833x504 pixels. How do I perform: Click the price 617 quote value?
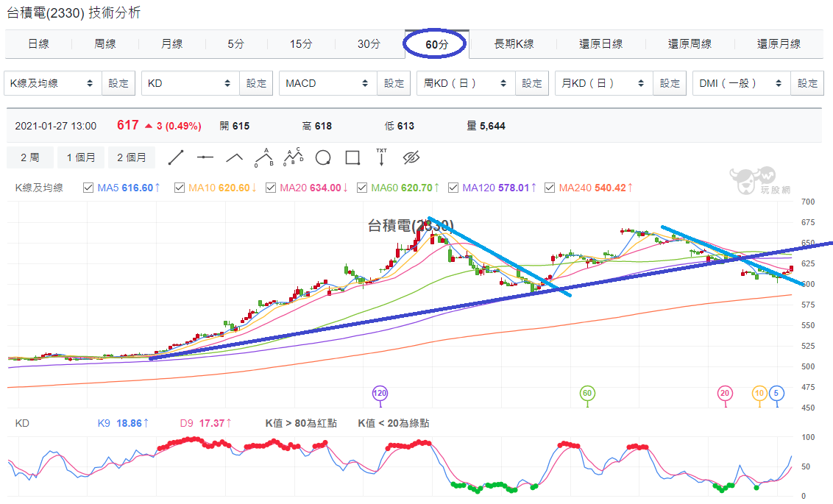click(x=127, y=125)
